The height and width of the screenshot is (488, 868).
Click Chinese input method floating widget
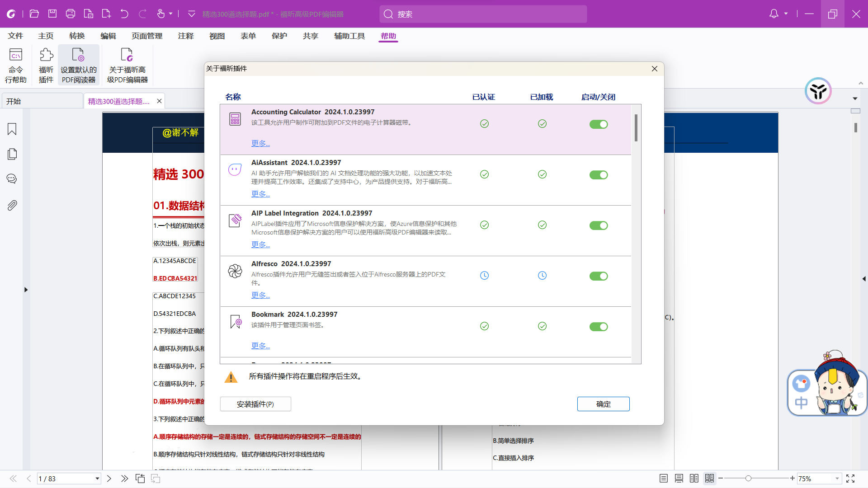tap(827, 384)
